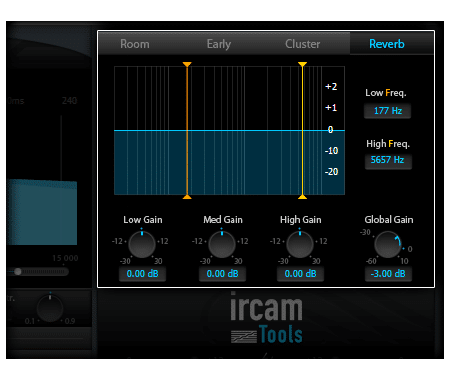Click the yellow high frequency top marker
Image resolution: width=450 pixels, height=380 pixels.
tap(302, 64)
